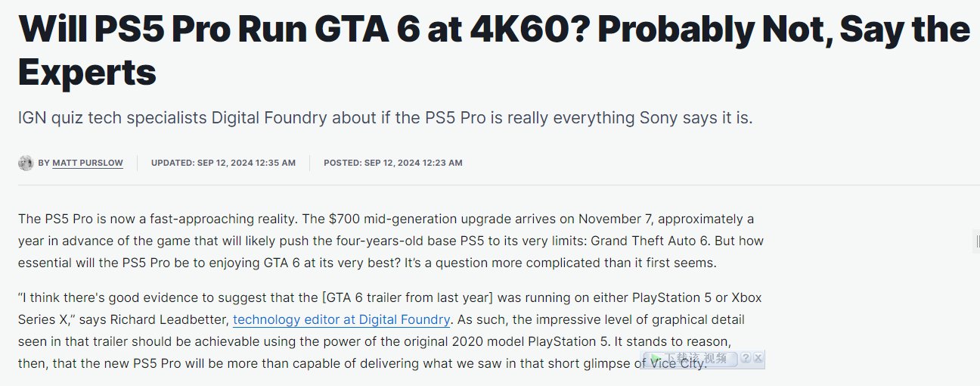This screenshot has height=386, width=980.
Task: Click the paragraph beginning 'I think there's good evidence'
Action: click(x=386, y=330)
